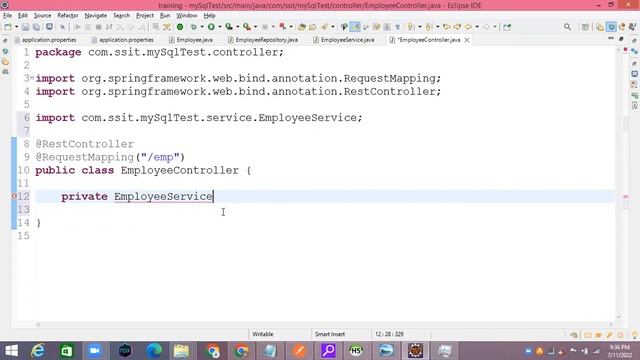The image size is (640, 360).
Task: Switch to the second application.properties tab
Action: click(123, 40)
